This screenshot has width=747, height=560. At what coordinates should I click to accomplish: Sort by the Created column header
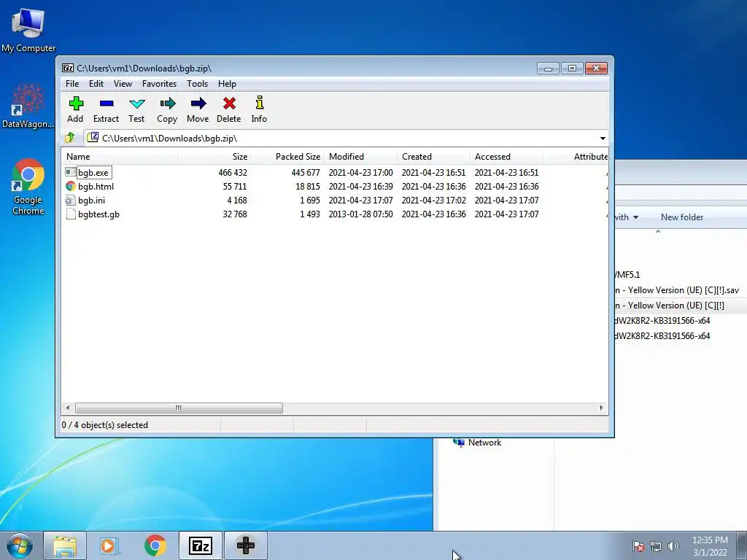pos(434,157)
